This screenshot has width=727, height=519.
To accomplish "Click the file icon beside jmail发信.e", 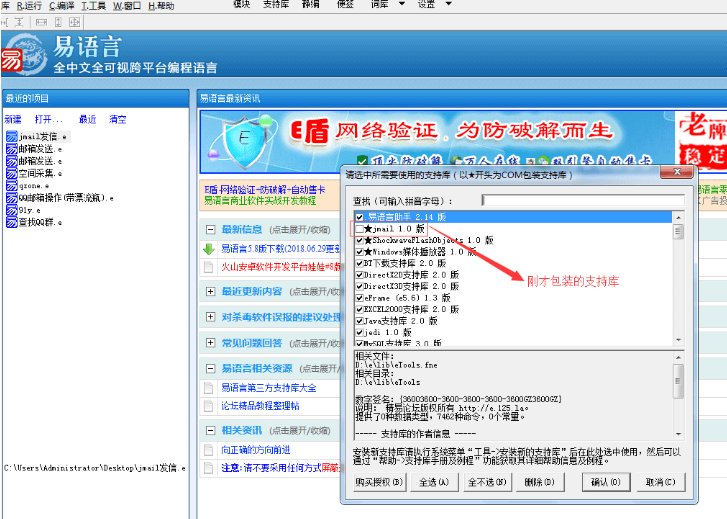I will 12,136.
